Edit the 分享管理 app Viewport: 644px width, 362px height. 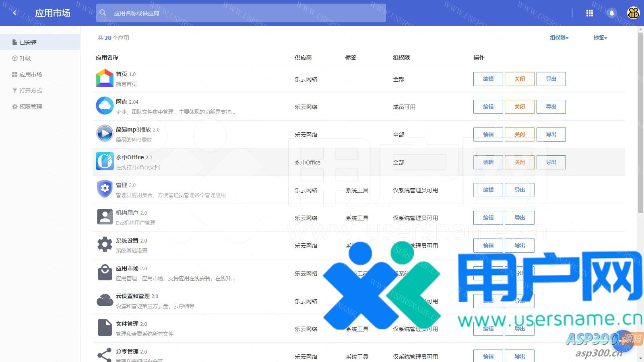pos(488,356)
